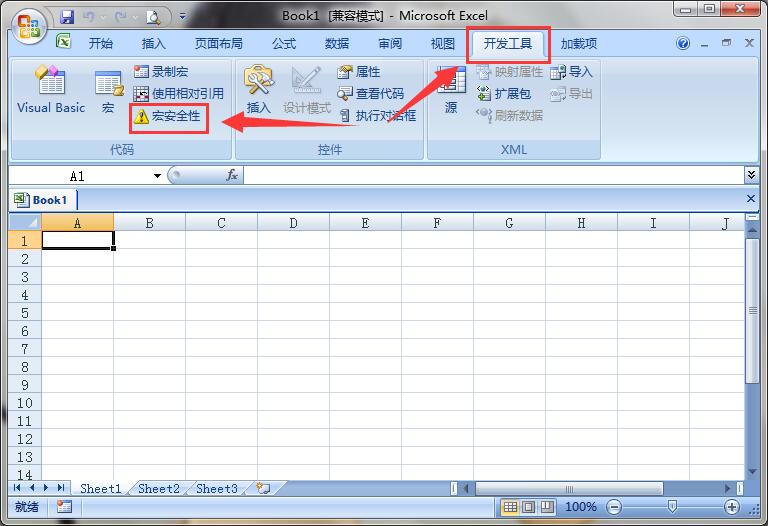This screenshot has width=768, height=526.
Task: Toggle 使用相对引用 (Use Relative References)
Action: click(179, 93)
